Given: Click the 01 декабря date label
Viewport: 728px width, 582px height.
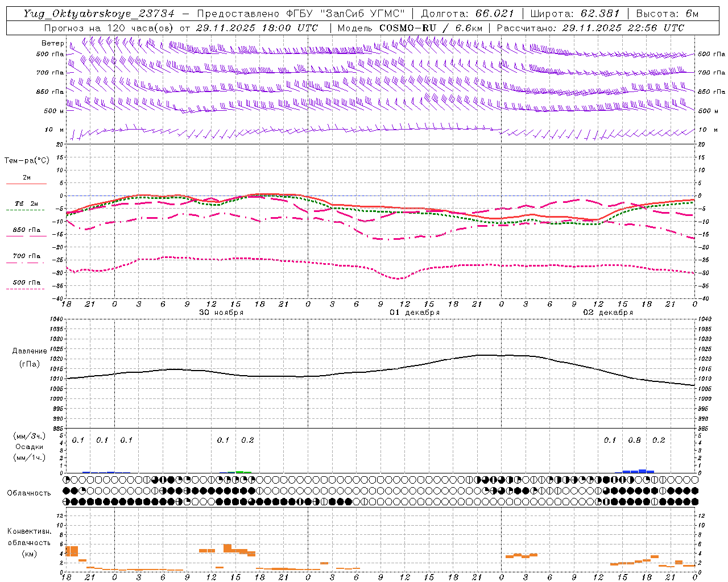Looking at the screenshot, I should (x=414, y=313).
